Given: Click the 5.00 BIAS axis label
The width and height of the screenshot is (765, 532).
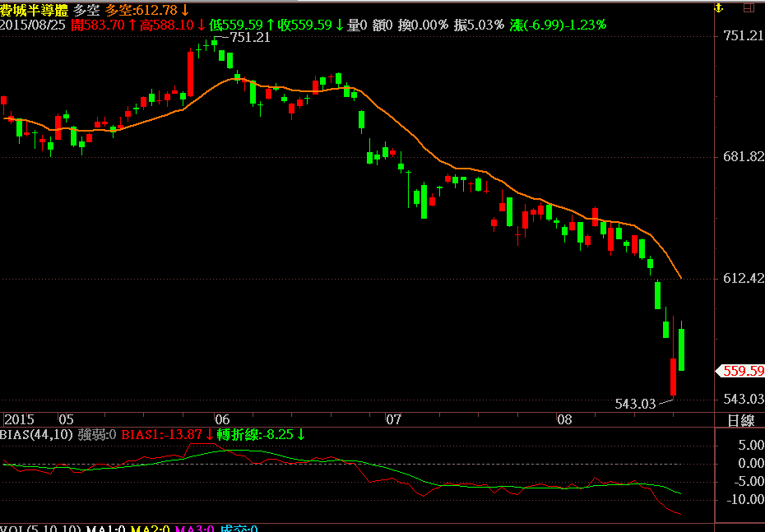Looking at the screenshot, I should click(x=751, y=445).
